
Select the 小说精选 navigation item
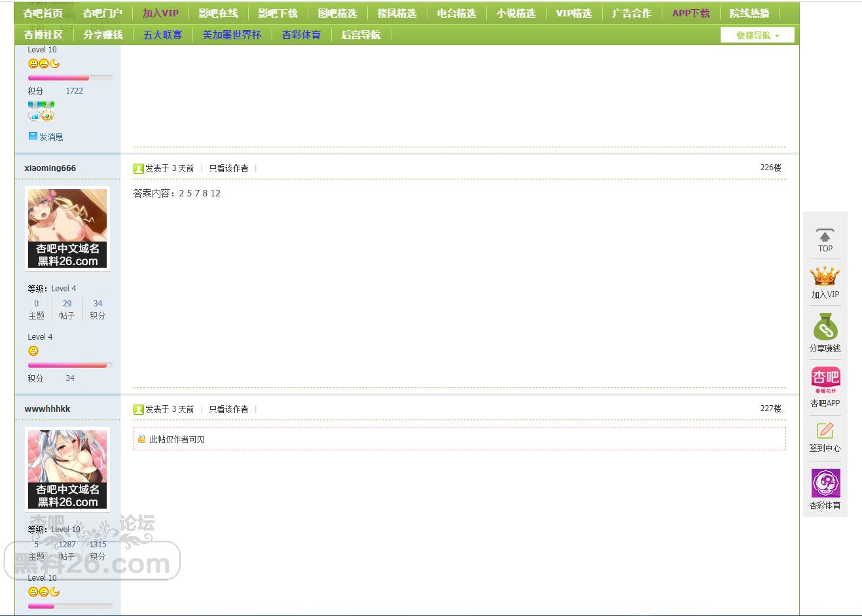click(516, 13)
